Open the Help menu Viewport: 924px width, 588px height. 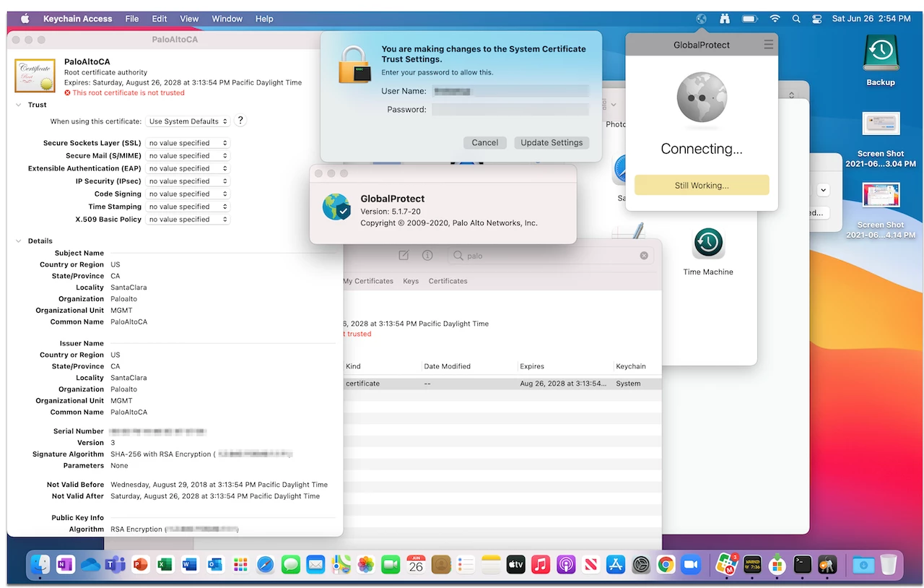264,19
